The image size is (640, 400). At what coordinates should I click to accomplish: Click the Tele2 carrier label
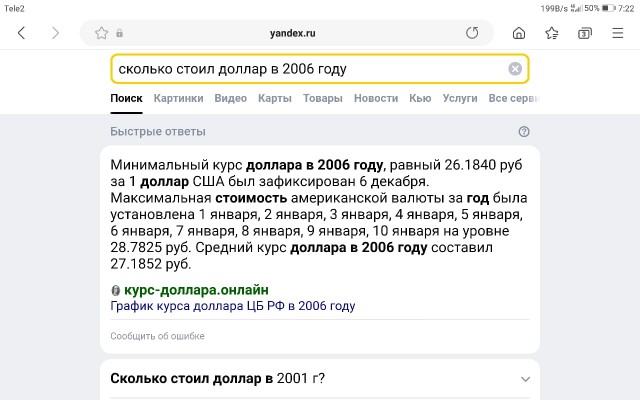tap(14, 8)
